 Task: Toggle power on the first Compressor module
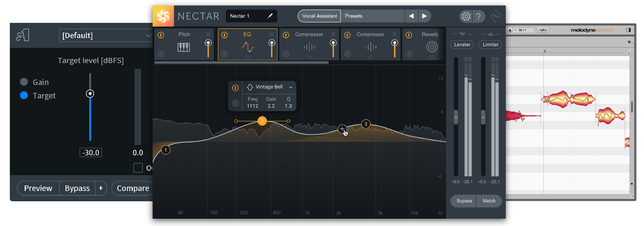pyautogui.click(x=286, y=35)
